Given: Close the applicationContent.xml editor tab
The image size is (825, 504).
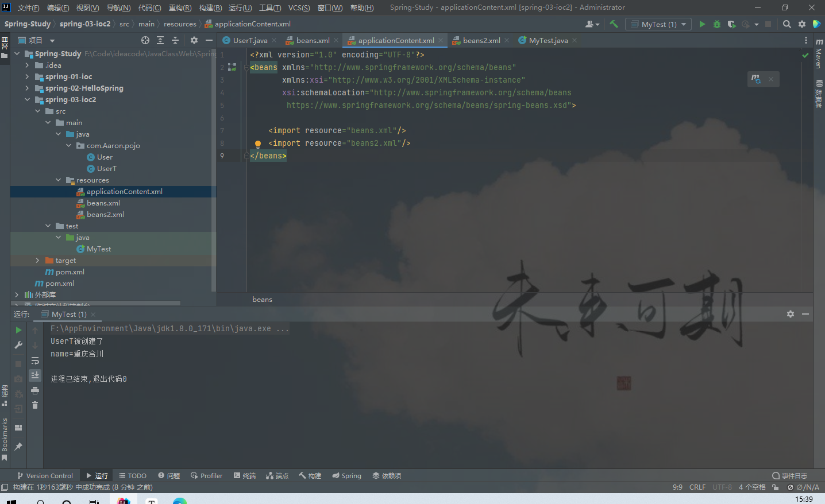Looking at the screenshot, I should tap(441, 41).
